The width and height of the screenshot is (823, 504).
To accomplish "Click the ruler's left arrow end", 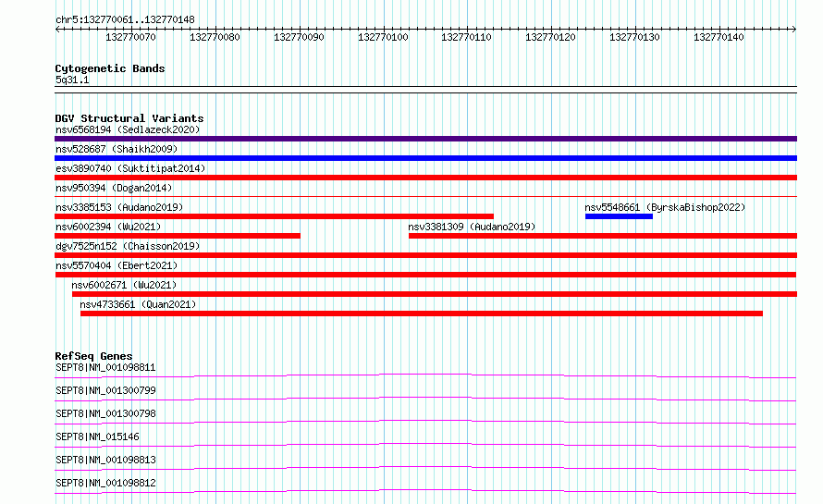I will tap(57, 30).
